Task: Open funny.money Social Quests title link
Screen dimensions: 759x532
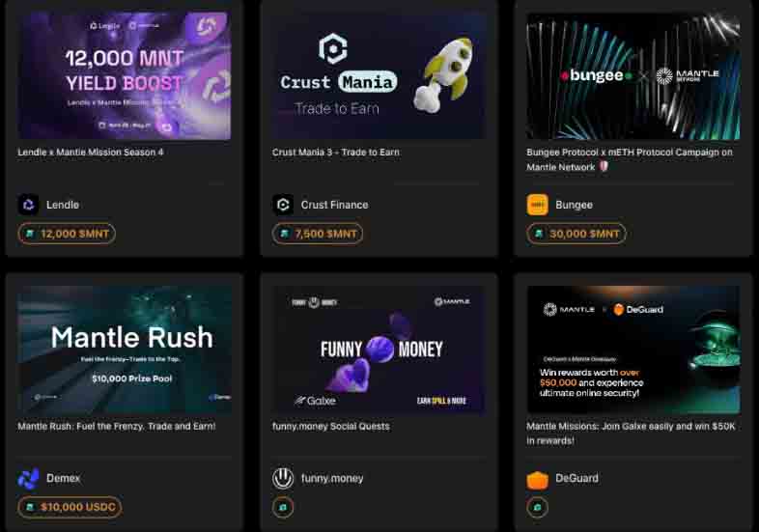Action: point(330,427)
